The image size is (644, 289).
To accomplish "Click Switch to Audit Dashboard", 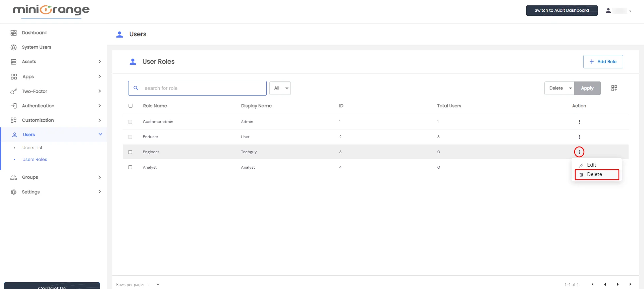I will [x=562, y=10].
